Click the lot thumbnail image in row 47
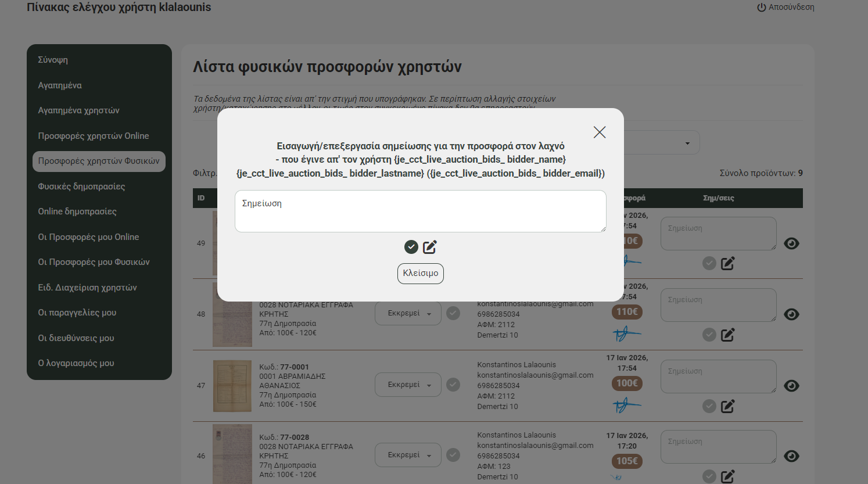This screenshot has height=484, width=868. [x=232, y=386]
